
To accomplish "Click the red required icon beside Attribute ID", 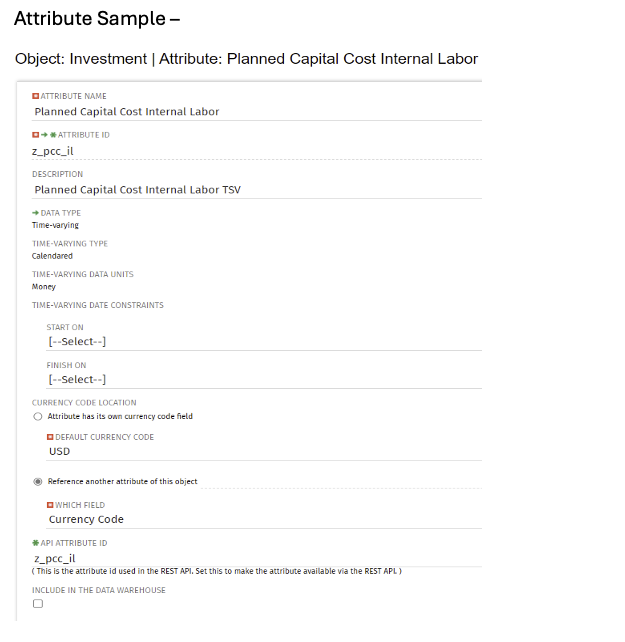I will (x=35, y=134).
